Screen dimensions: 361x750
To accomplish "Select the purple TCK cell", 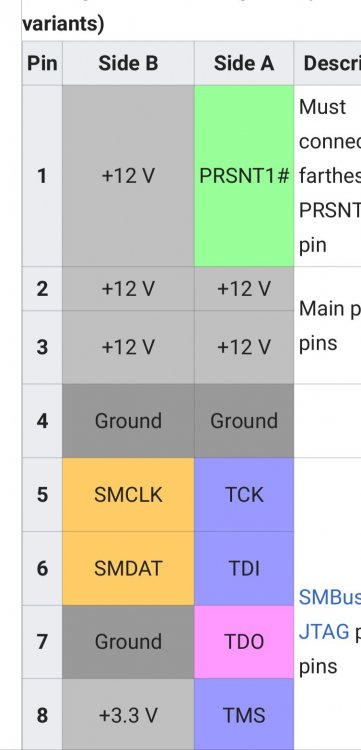I will click(244, 495).
